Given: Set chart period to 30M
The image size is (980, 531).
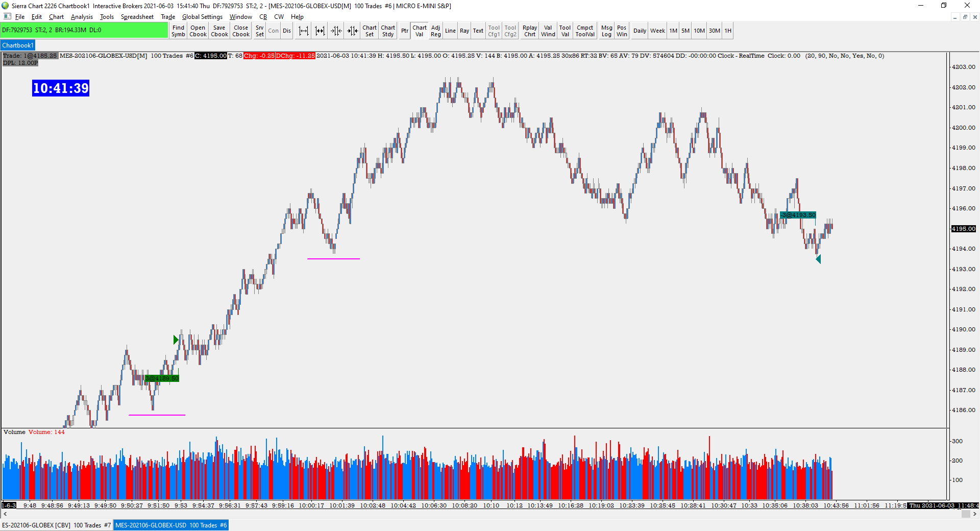Looking at the screenshot, I should point(715,31).
